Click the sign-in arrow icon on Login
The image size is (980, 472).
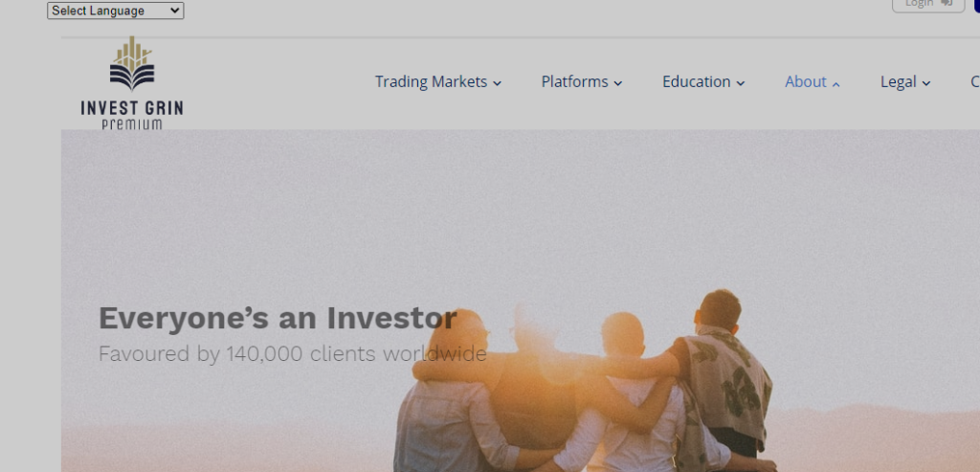pyautogui.click(x=947, y=4)
